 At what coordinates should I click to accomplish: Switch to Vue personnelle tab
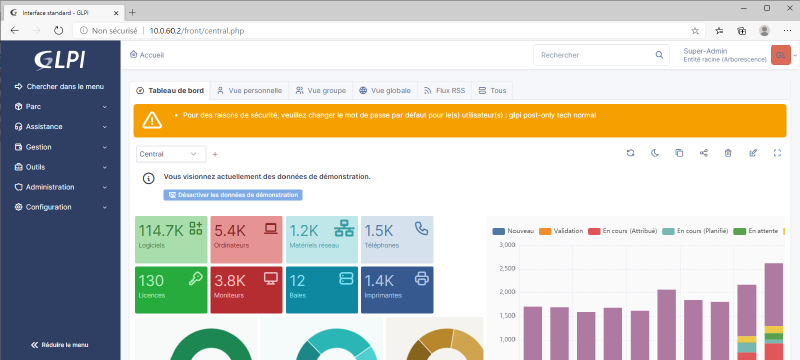249,91
